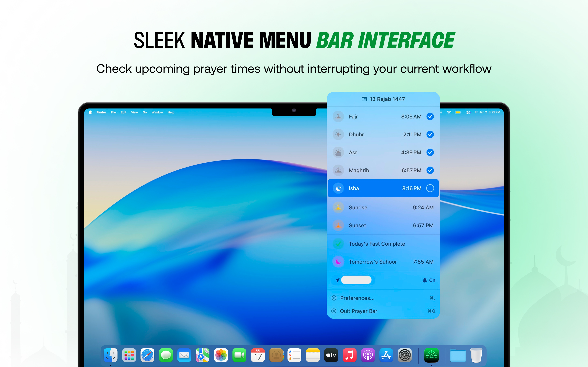Click the Today's Fast Complete row
Image resolution: width=588 pixels, height=367 pixels.
tap(377, 244)
